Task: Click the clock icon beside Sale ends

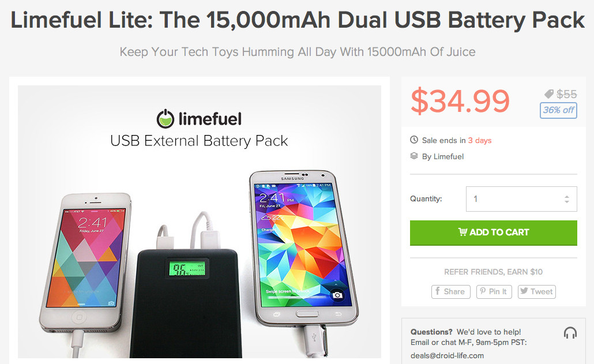Action: tap(414, 140)
